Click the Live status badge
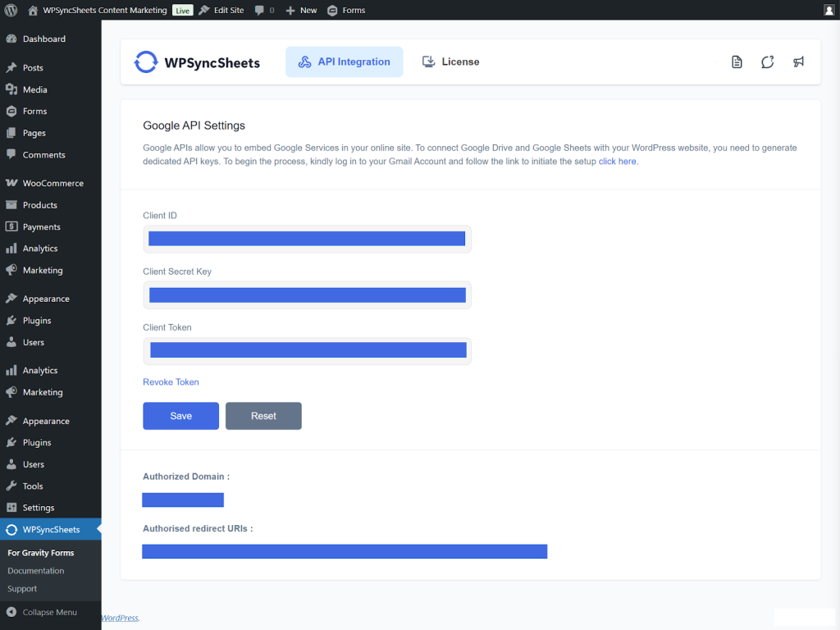This screenshot has height=630, width=840. click(183, 10)
